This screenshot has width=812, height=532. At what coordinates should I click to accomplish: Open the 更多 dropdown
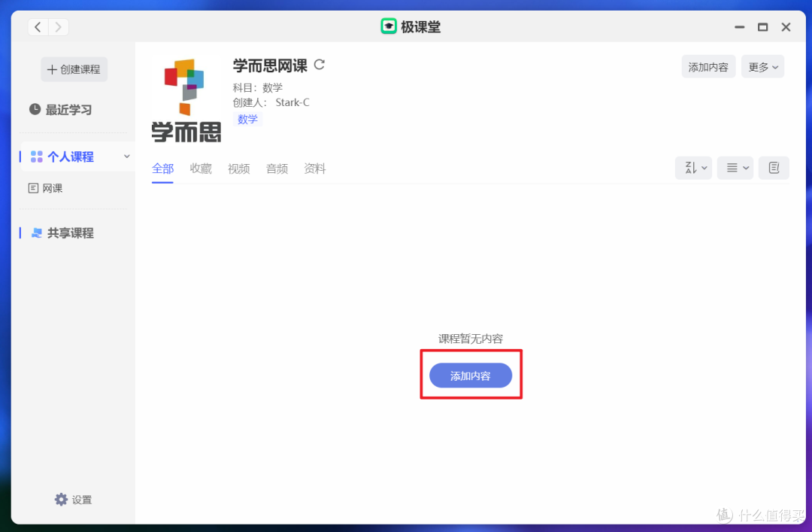[763, 67]
